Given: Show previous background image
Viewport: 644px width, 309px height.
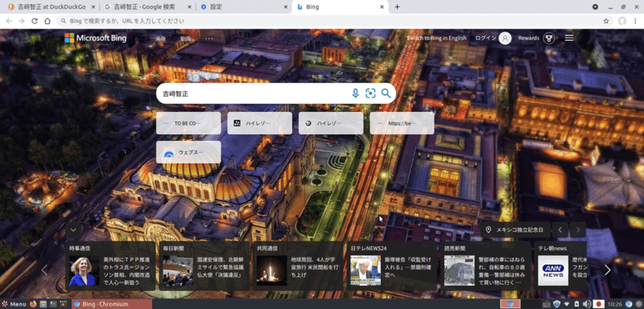Looking at the screenshot, I should coord(559,230).
